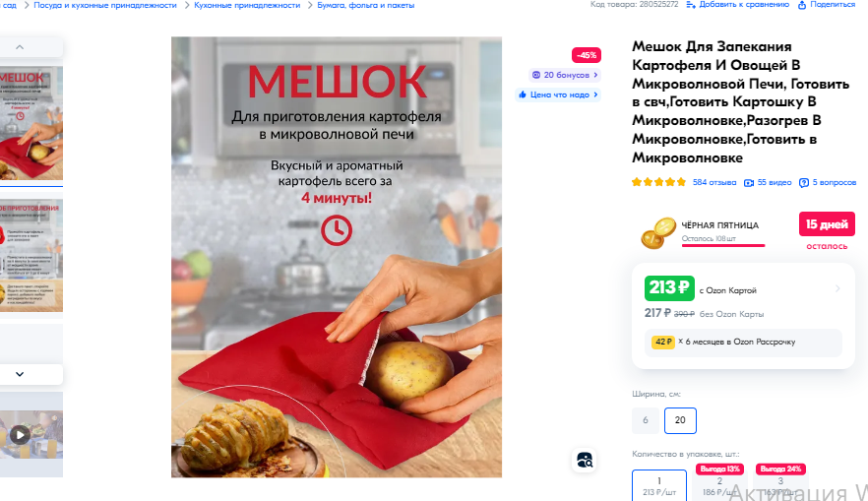Open the visual similar-item search icon
The image size is (868, 501).
pyautogui.click(x=585, y=460)
